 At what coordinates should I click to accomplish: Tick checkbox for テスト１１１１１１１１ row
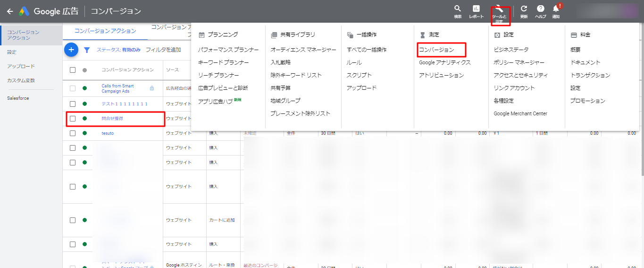point(73,104)
